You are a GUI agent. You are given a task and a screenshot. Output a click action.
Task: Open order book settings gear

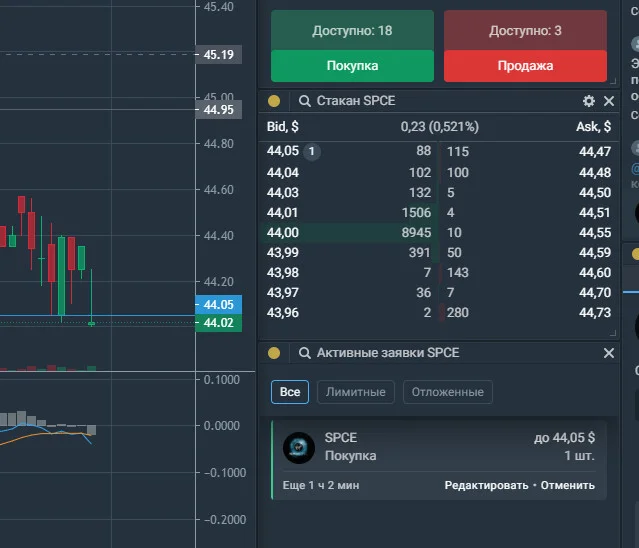588,101
